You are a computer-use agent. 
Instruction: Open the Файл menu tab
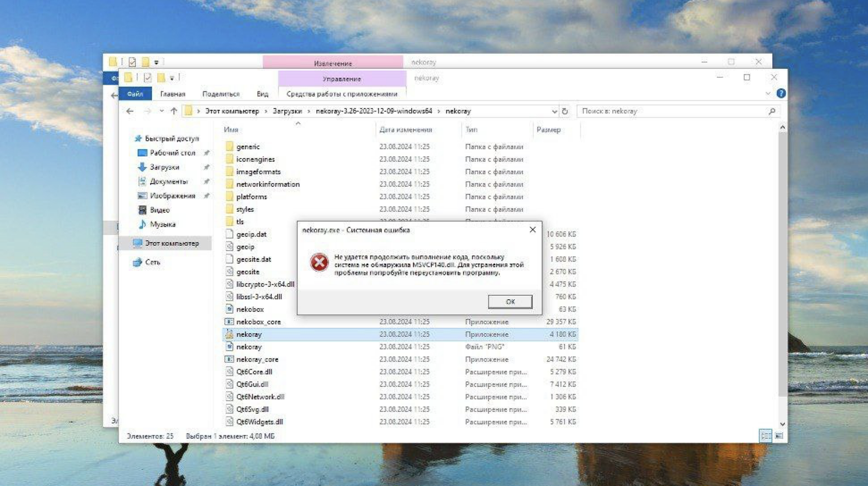click(x=135, y=94)
